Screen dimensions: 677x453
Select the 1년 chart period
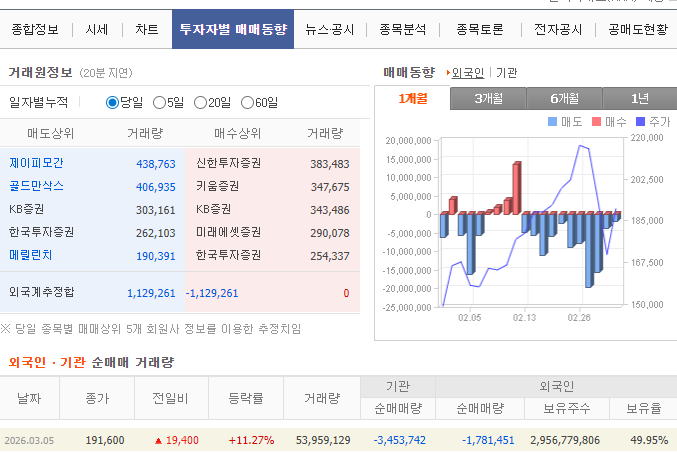[x=640, y=98]
